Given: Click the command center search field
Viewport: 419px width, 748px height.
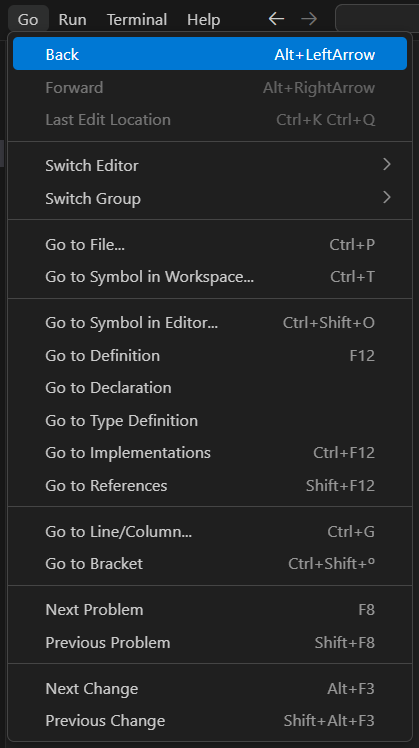Looking at the screenshot, I should coord(377,19).
